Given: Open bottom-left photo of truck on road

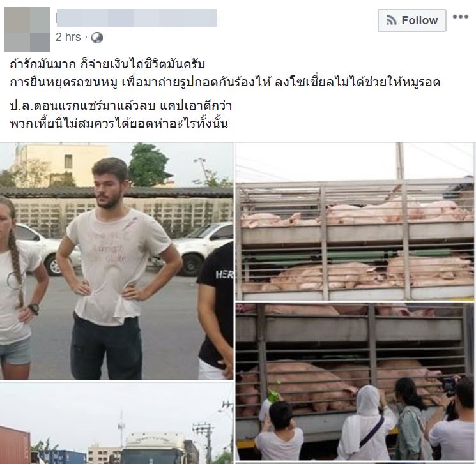Looking at the screenshot, I should (116, 423).
